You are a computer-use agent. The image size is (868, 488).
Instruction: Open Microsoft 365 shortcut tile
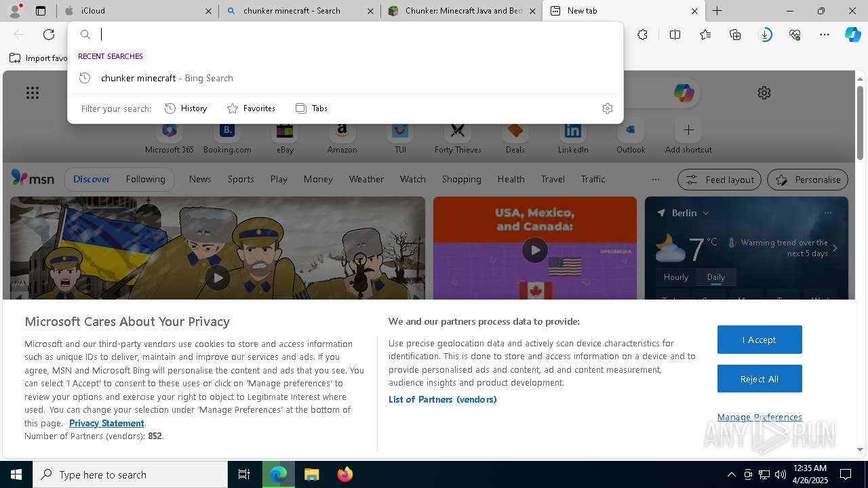pyautogui.click(x=170, y=138)
